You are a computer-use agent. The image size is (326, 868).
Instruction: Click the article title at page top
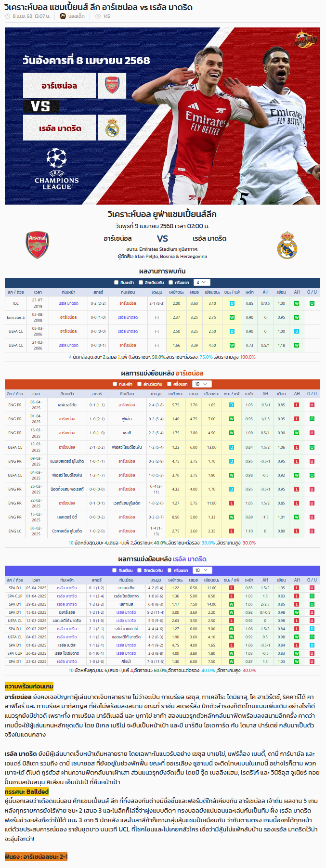pos(98,7)
